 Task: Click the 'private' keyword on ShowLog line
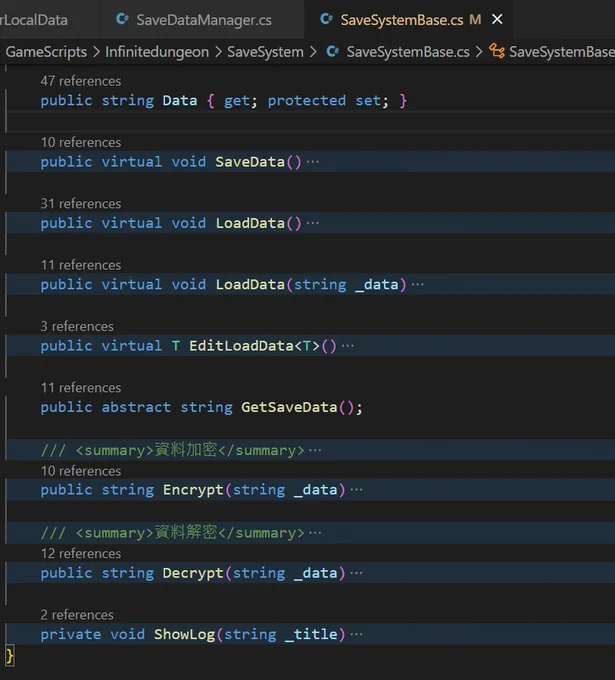tap(71, 634)
